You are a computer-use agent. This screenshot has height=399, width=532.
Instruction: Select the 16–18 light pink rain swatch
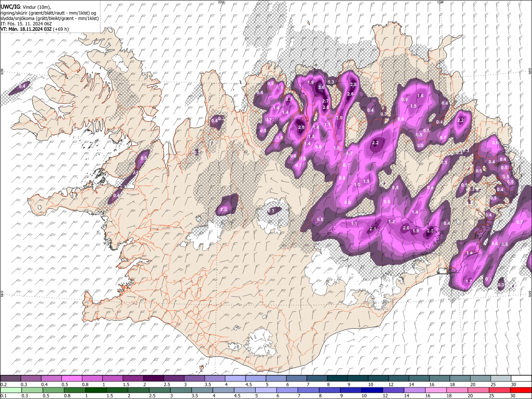[436, 390]
